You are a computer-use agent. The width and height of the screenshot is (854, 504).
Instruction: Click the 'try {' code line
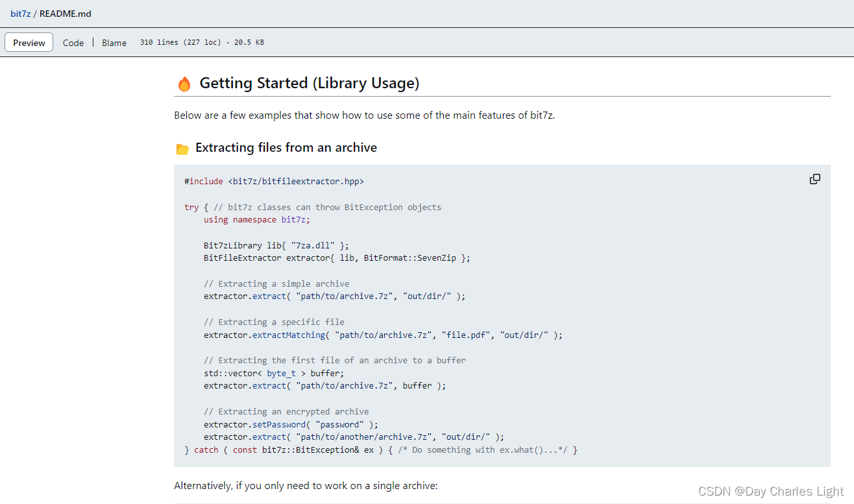point(313,208)
